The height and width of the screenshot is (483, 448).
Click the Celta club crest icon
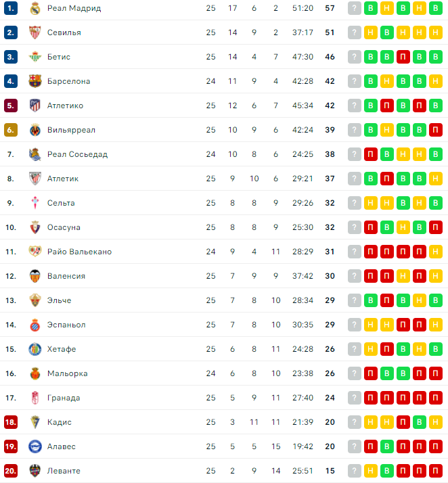35,203
